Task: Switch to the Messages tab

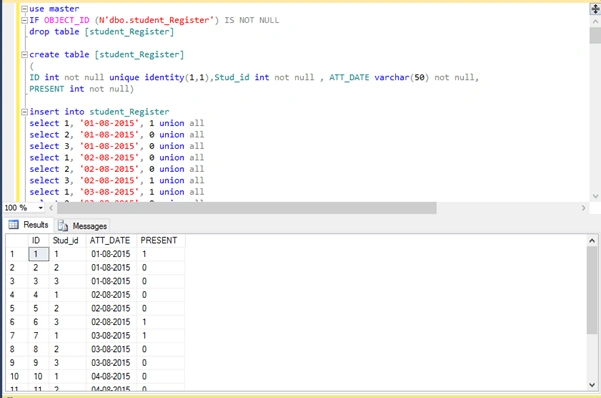Action: coord(82,226)
